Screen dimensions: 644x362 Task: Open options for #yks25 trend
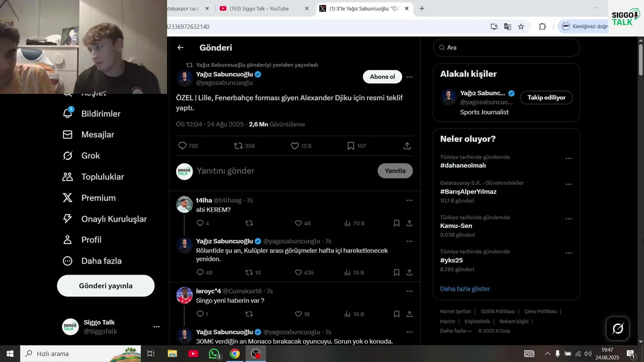coord(569,253)
